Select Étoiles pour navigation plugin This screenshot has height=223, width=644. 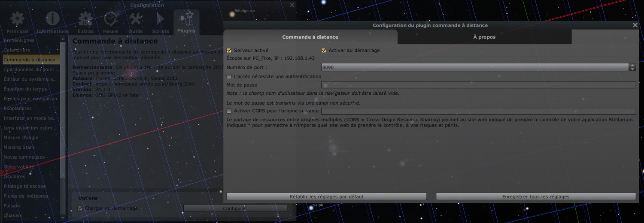pos(31,99)
